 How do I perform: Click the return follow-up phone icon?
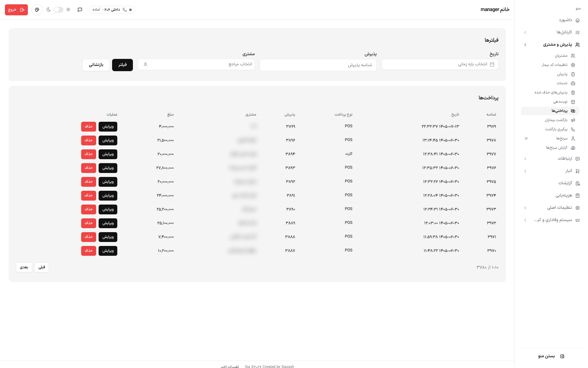coord(573,129)
